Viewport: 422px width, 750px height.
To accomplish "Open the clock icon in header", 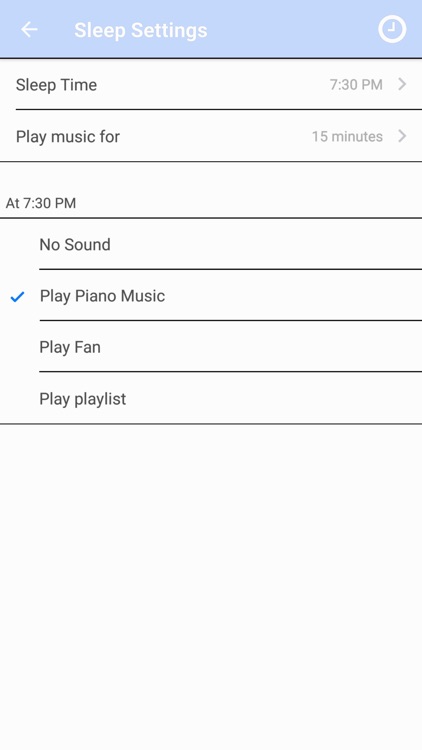I will [x=392, y=29].
